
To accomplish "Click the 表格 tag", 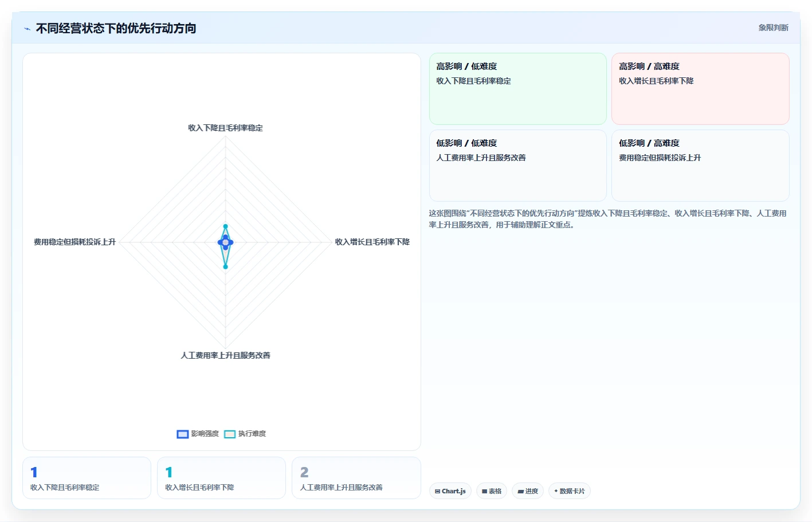I will point(491,491).
